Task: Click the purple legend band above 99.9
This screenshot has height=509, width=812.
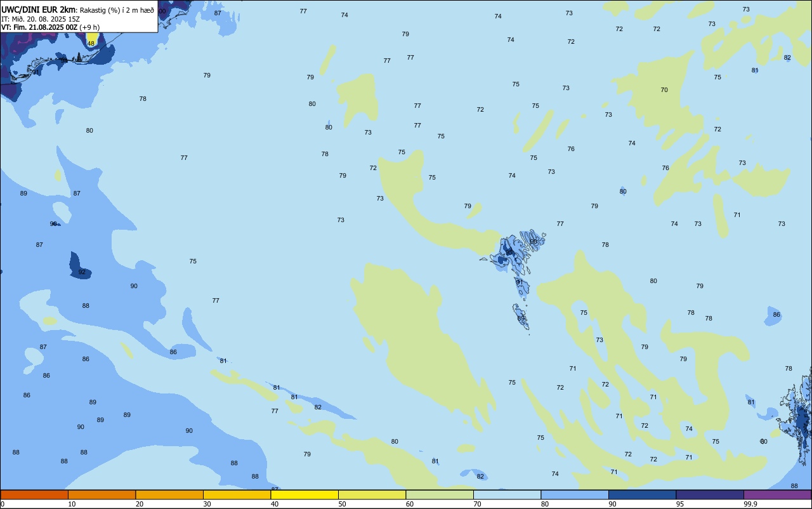Action: (777, 494)
